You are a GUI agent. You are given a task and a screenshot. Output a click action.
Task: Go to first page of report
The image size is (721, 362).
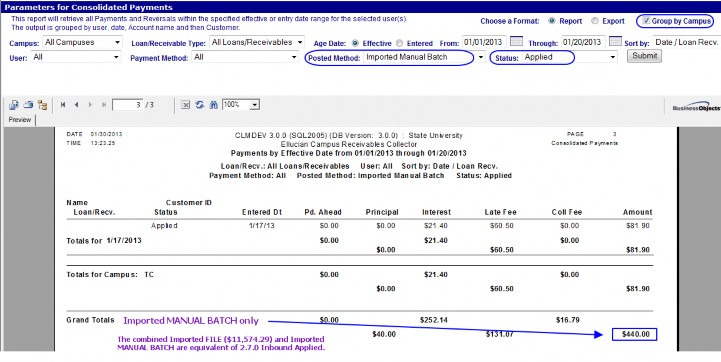(x=63, y=105)
